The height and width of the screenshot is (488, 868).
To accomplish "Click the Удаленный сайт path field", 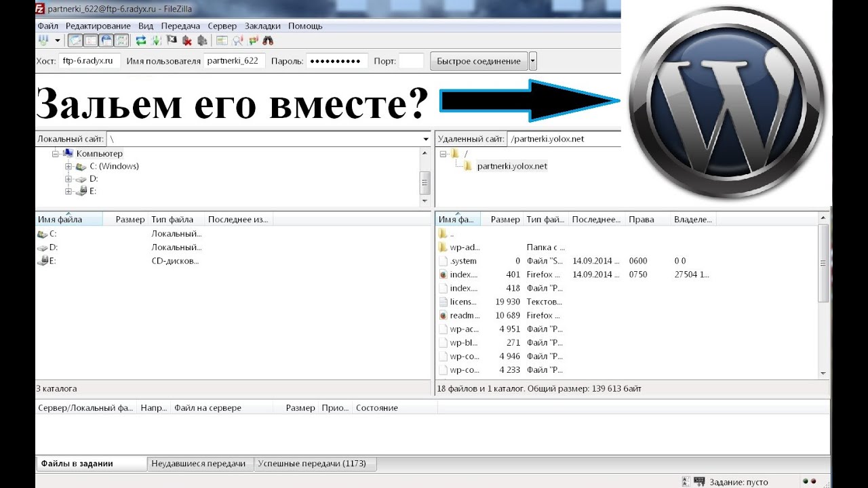I will coord(564,139).
